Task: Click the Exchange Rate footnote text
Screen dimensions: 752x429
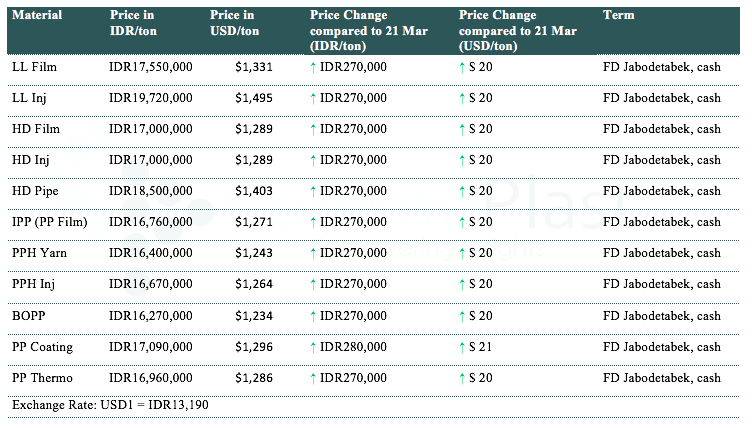Action: click(x=110, y=404)
